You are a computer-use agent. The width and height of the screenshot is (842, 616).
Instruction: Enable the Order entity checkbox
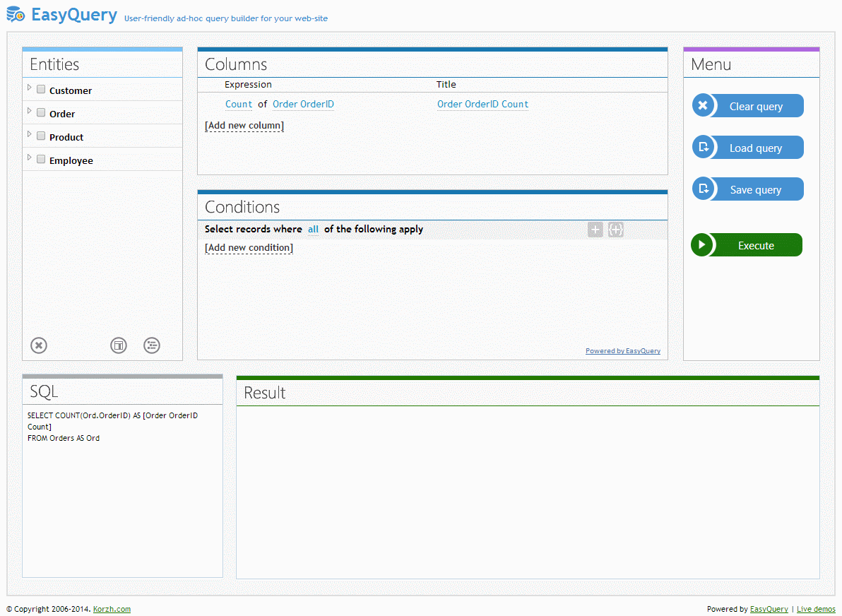click(40, 113)
